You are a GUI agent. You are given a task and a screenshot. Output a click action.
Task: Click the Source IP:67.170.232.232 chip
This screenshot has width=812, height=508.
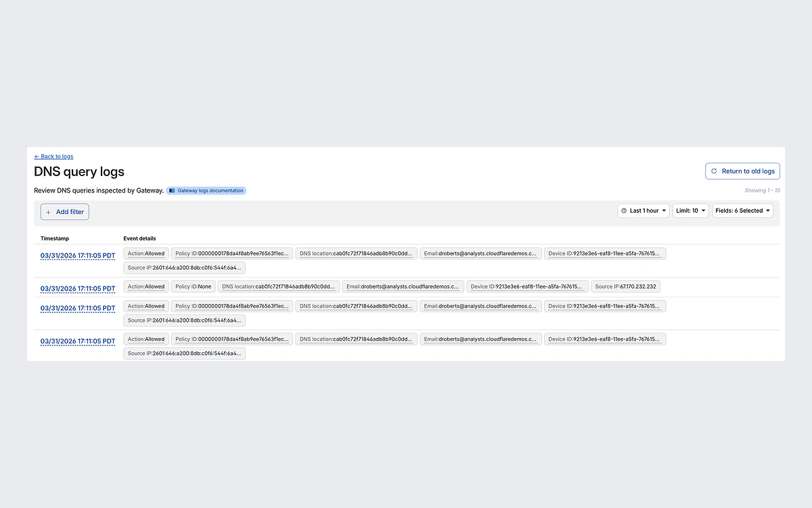[626, 287]
